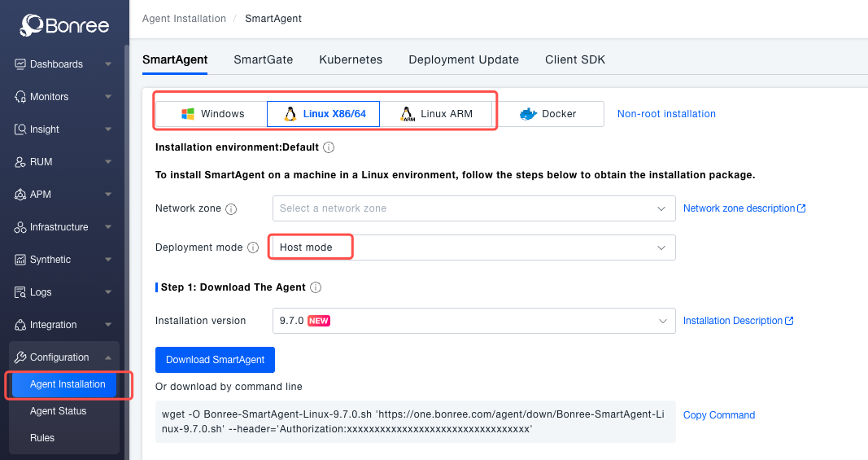Select the Windows platform option

coord(212,114)
